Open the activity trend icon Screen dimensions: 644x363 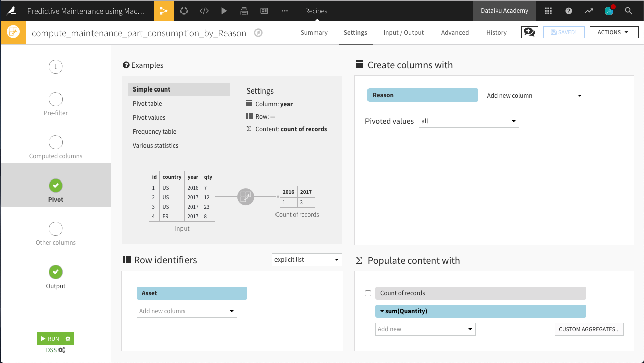[588, 11]
